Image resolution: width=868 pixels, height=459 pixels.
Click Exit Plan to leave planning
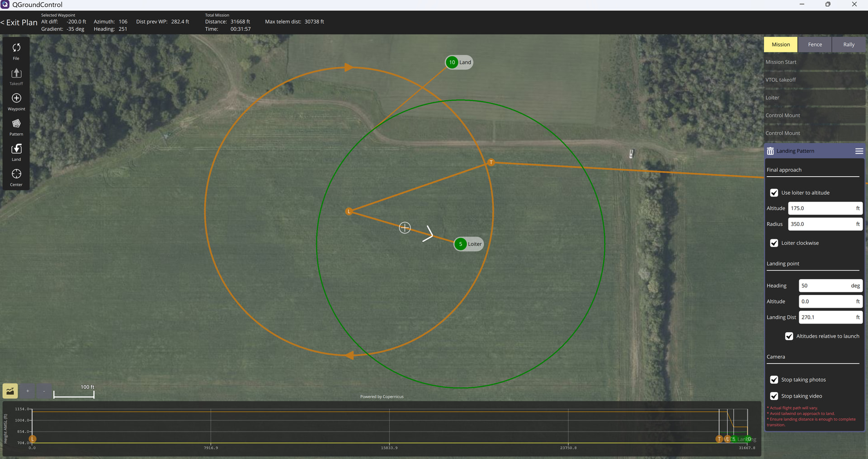pos(19,23)
